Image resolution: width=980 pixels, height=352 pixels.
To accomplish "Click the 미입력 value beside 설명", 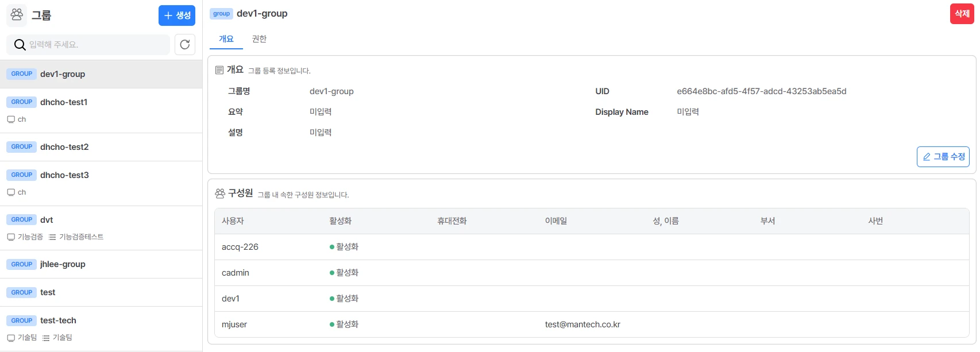I will (321, 133).
